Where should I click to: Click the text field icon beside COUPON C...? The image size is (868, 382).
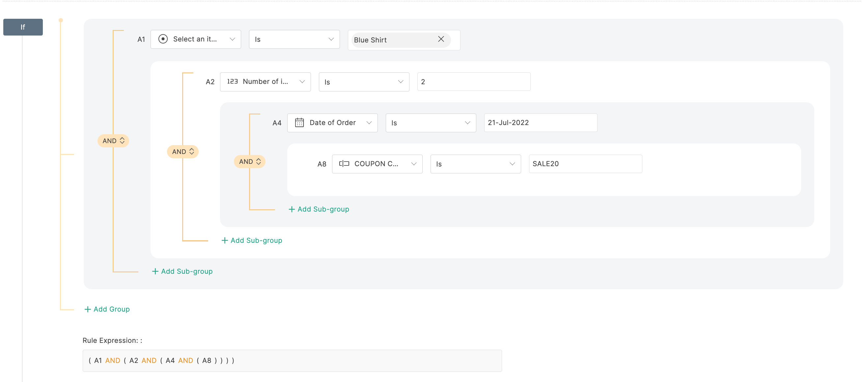[x=344, y=164]
